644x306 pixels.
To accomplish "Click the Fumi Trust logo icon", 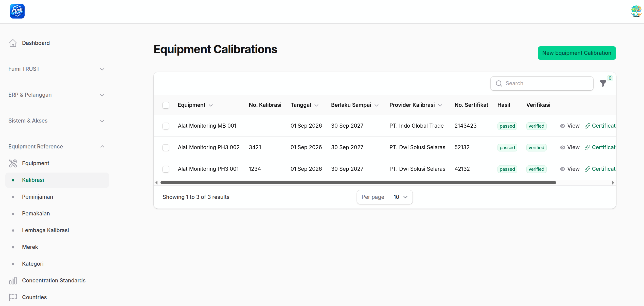I will pyautogui.click(x=17, y=11).
